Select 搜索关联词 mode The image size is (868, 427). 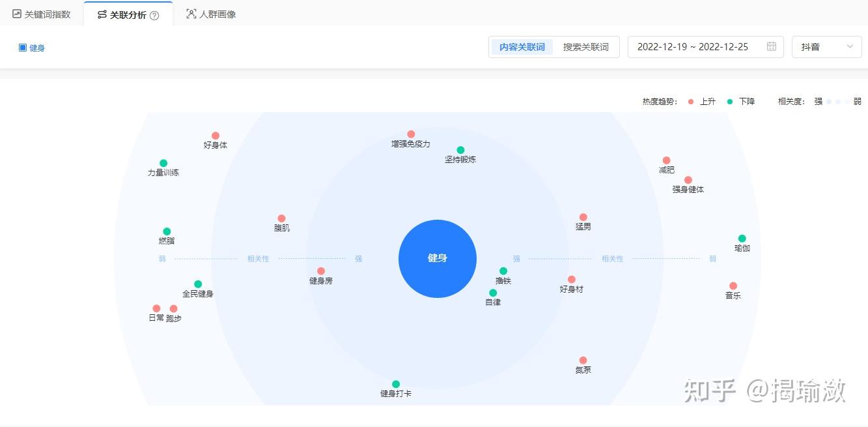click(586, 47)
